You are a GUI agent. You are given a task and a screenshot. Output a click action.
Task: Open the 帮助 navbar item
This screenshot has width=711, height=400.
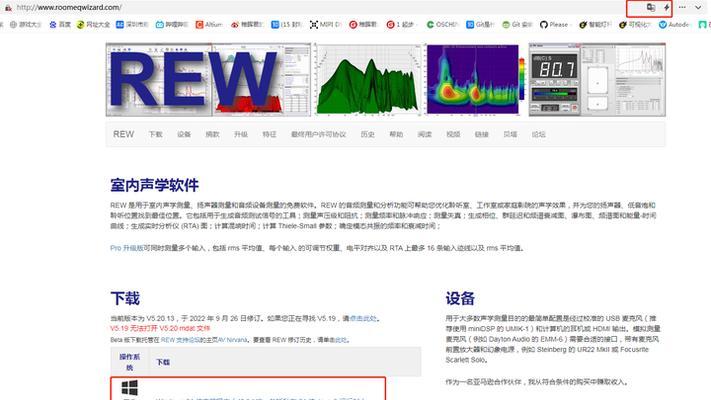[x=396, y=134]
